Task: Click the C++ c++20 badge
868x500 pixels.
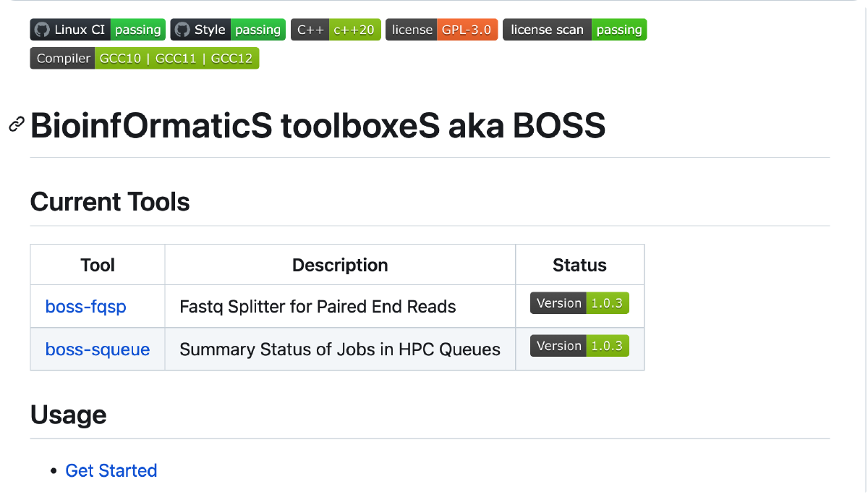Action: coord(336,30)
